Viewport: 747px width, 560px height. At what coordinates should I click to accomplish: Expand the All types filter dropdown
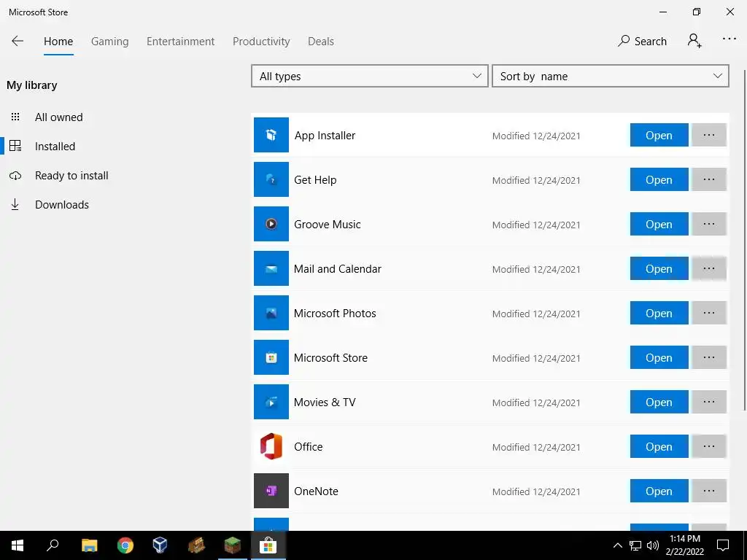point(370,76)
